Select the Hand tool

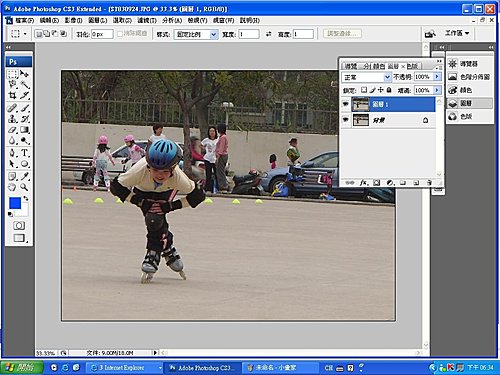(x=12, y=187)
